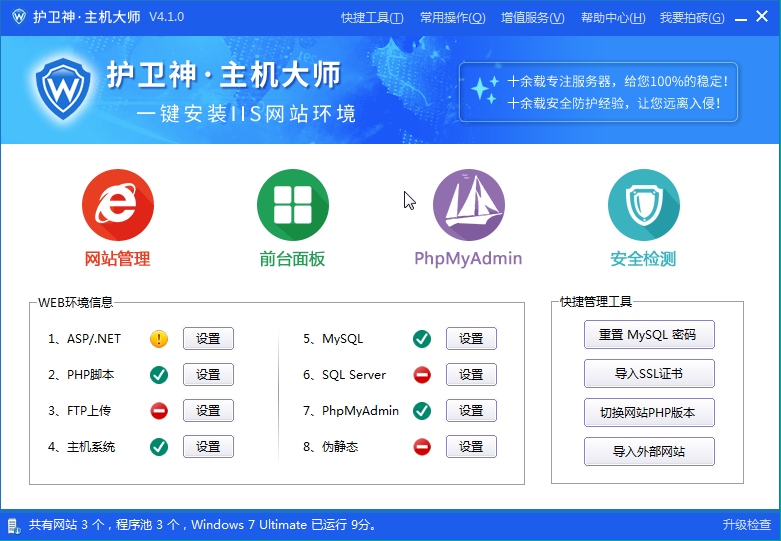Click the large W shield banner logo
Image resolution: width=781 pixels, height=541 pixels.
[63, 89]
